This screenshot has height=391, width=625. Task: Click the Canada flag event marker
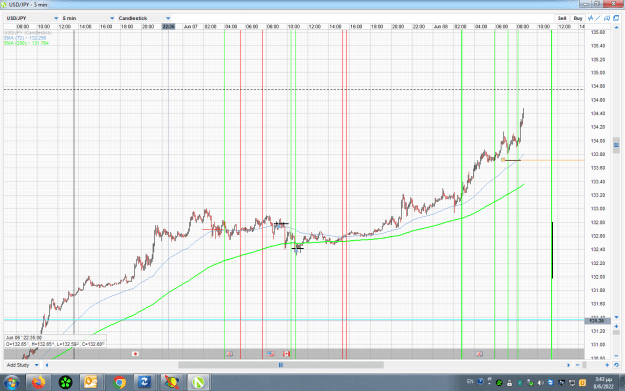(286, 354)
